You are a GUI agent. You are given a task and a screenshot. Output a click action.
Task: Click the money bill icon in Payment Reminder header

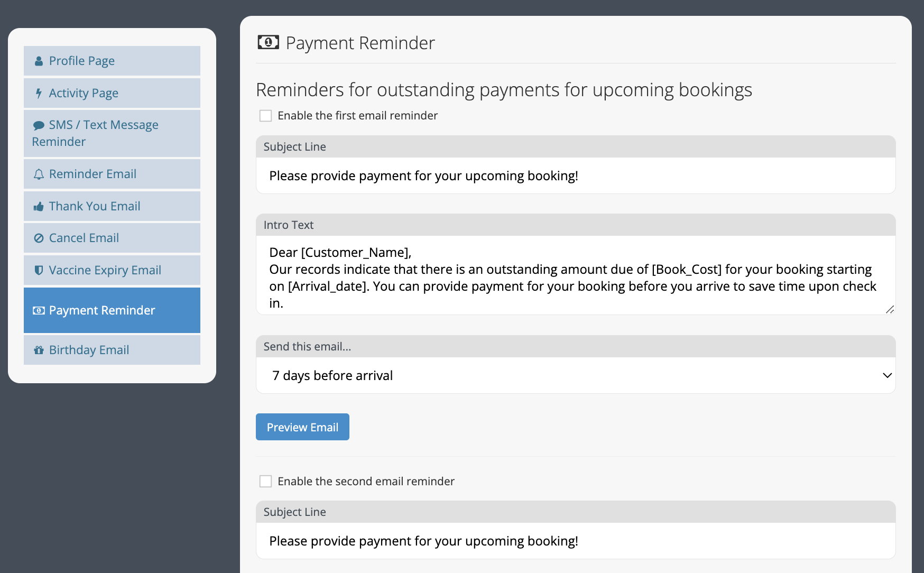(268, 42)
